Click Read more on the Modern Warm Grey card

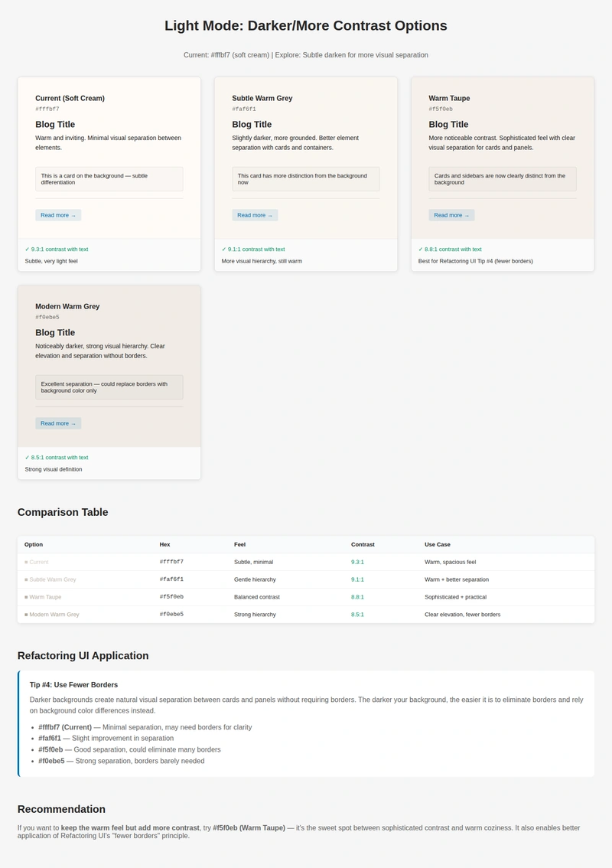pyautogui.click(x=57, y=423)
